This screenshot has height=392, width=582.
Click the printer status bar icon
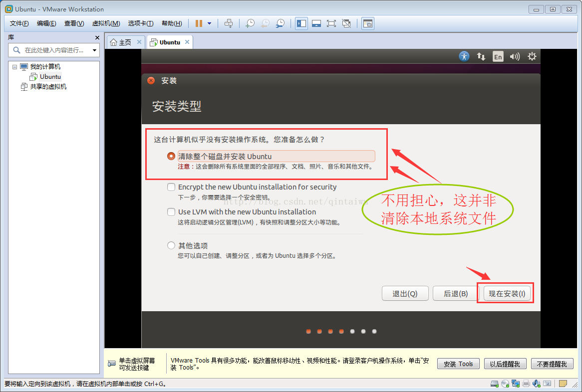[x=526, y=384]
